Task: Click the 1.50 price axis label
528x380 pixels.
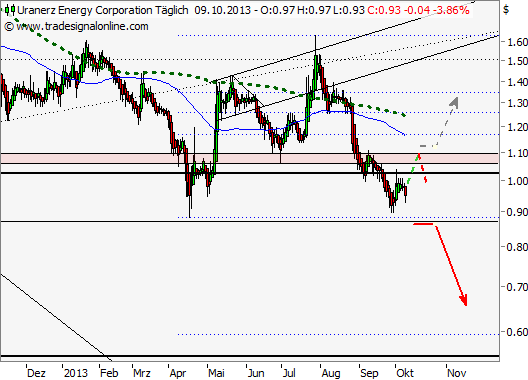Action: pyautogui.click(x=517, y=61)
